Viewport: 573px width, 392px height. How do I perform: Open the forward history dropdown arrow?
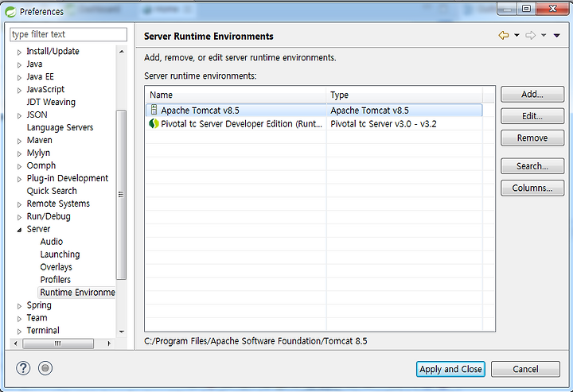[544, 36]
